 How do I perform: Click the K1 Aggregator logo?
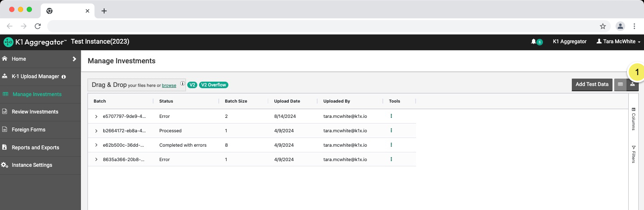coord(35,42)
